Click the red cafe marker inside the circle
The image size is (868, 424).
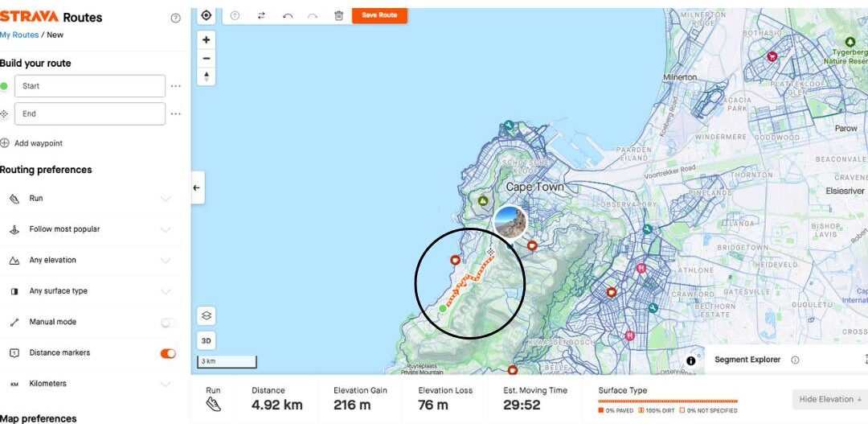pos(455,259)
